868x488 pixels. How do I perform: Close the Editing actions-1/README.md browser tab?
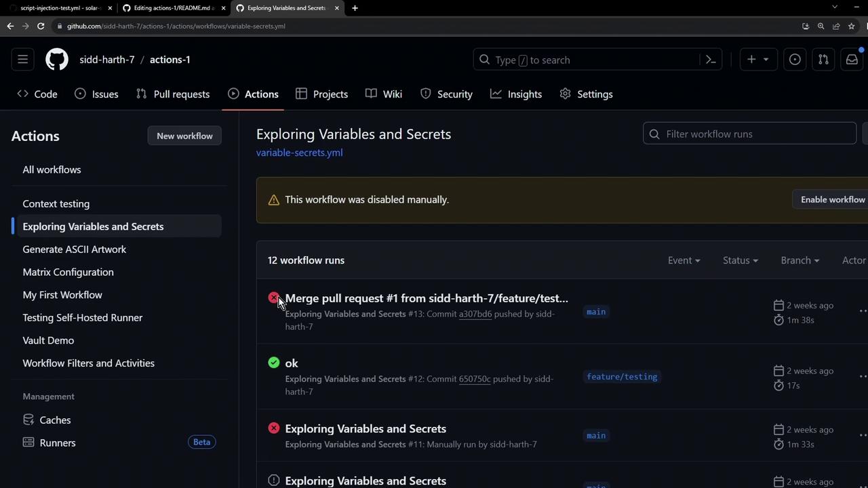click(223, 8)
